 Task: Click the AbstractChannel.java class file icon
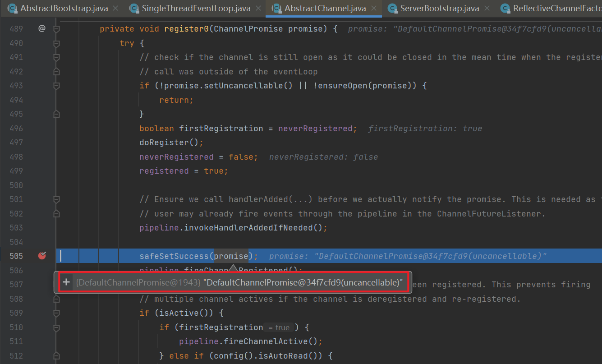276,8
